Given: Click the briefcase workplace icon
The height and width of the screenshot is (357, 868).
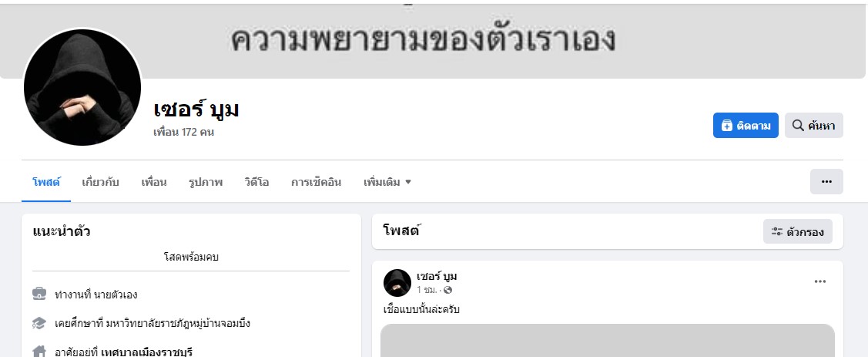Looking at the screenshot, I should [39, 294].
